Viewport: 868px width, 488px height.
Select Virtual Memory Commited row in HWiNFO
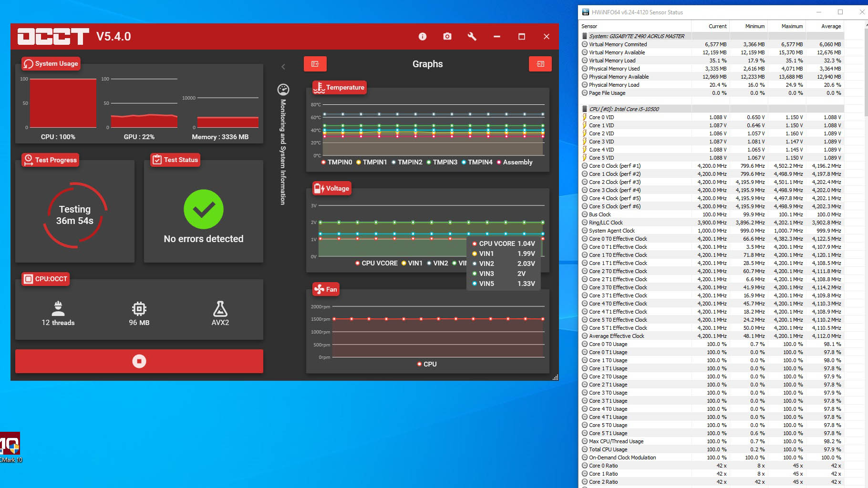711,44
